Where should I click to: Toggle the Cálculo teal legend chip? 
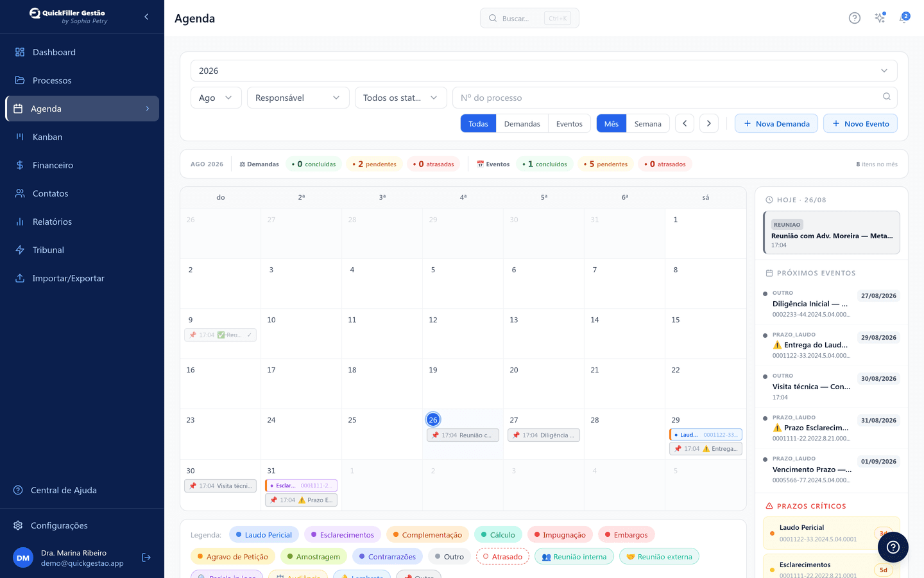click(x=498, y=534)
